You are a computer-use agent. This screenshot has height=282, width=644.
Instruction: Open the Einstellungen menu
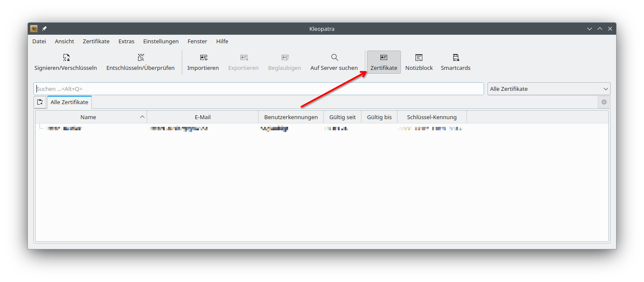[161, 42]
